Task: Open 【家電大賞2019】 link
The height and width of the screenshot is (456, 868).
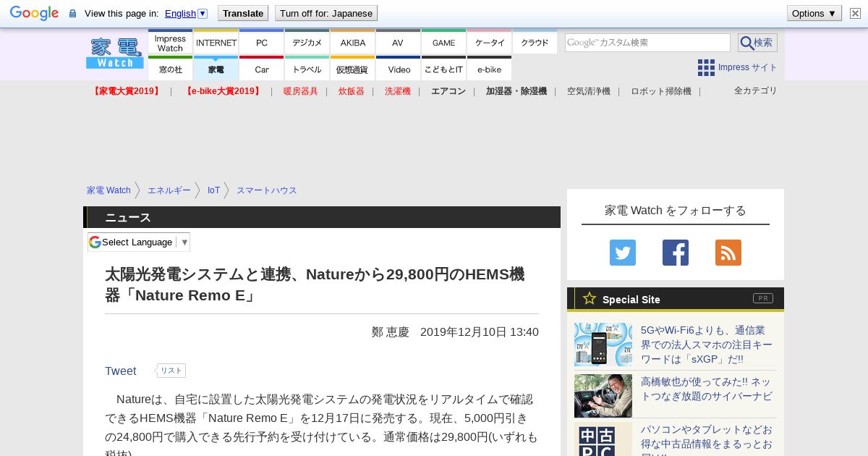Action: [x=127, y=91]
